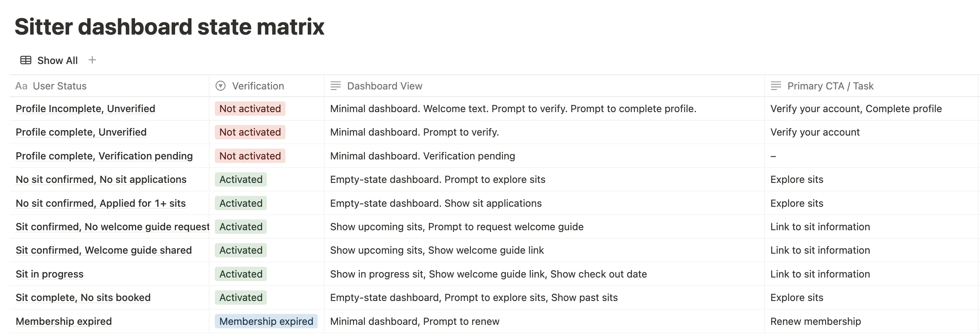Screen dimensions: 980x334
Task: Open the Dashboard View column header menu
Action: (x=384, y=86)
